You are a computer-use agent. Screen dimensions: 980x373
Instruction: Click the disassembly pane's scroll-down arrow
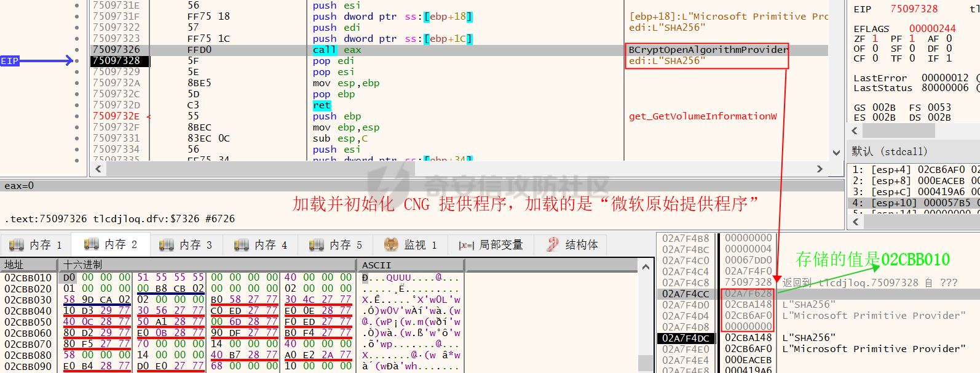click(836, 153)
